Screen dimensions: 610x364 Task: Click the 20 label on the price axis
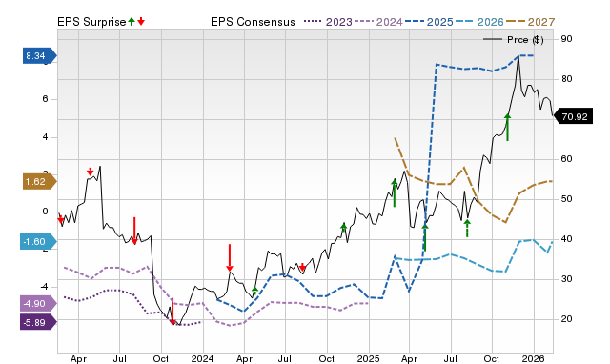pyautogui.click(x=567, y=319)
